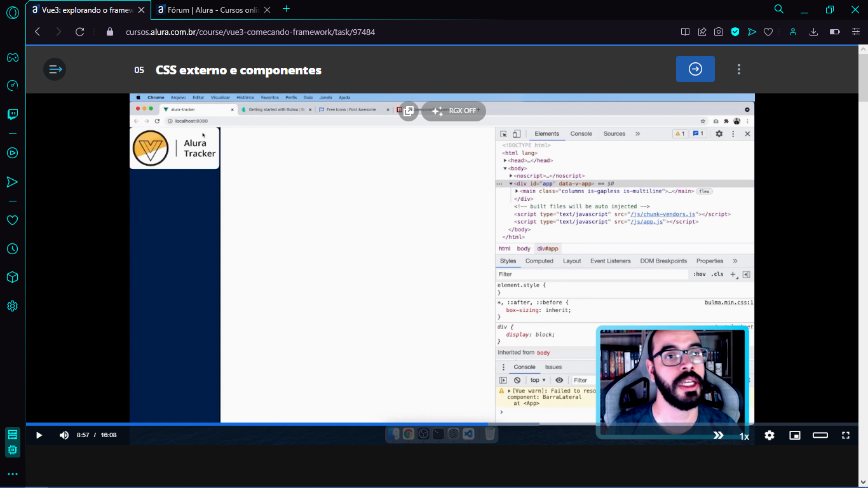Open a new tab with plus button

click(287, 9)
